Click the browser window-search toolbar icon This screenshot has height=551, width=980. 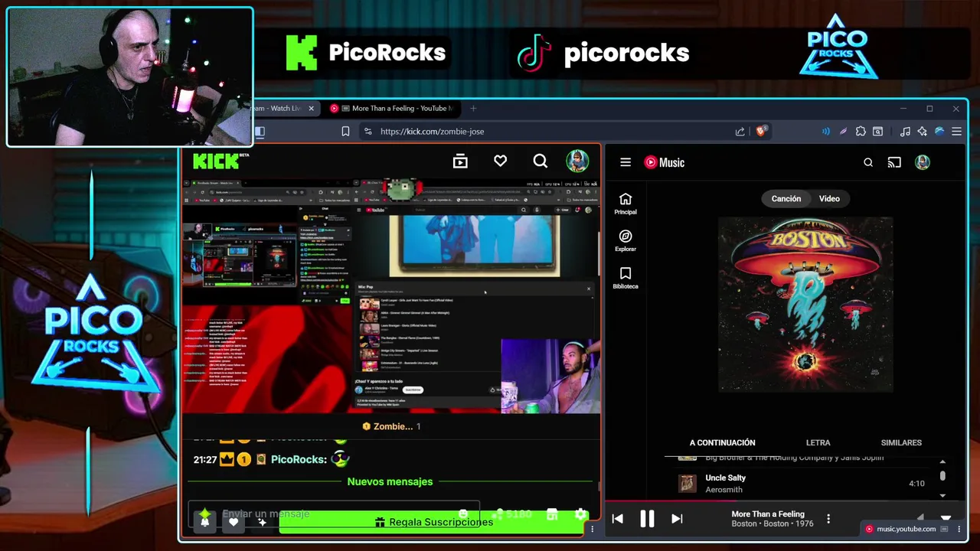(x=878, y=132)
